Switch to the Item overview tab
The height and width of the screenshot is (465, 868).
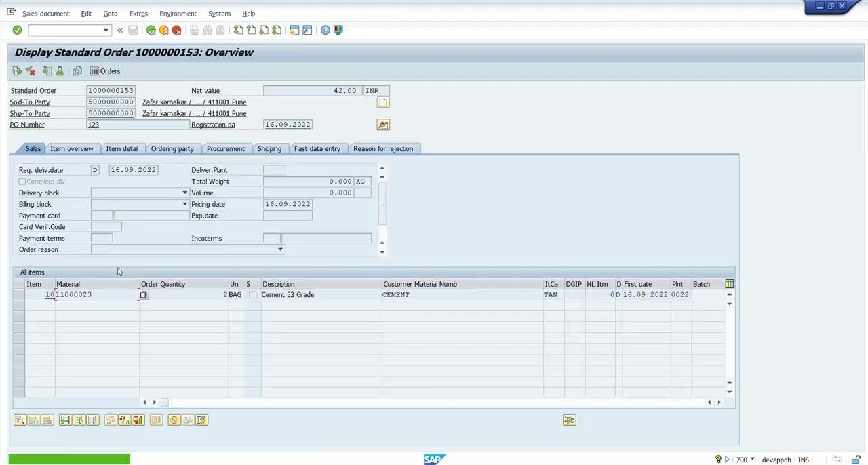pyautogui.click(x=71, y=148)
